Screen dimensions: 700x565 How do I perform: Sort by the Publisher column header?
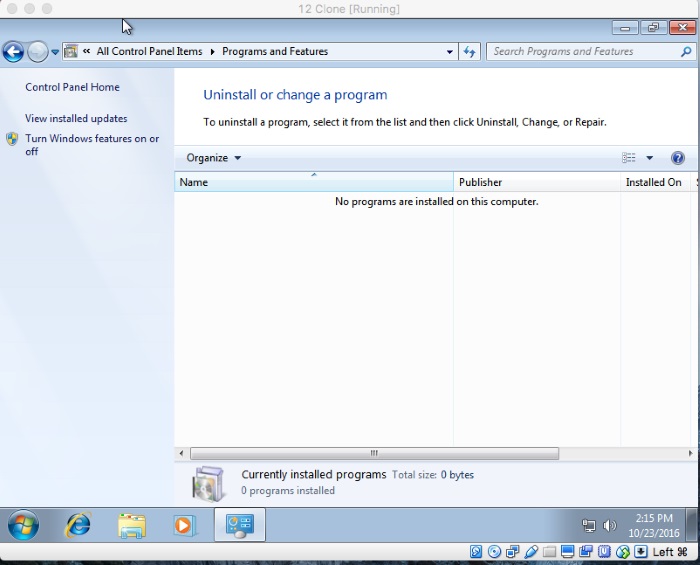[536, 182]
